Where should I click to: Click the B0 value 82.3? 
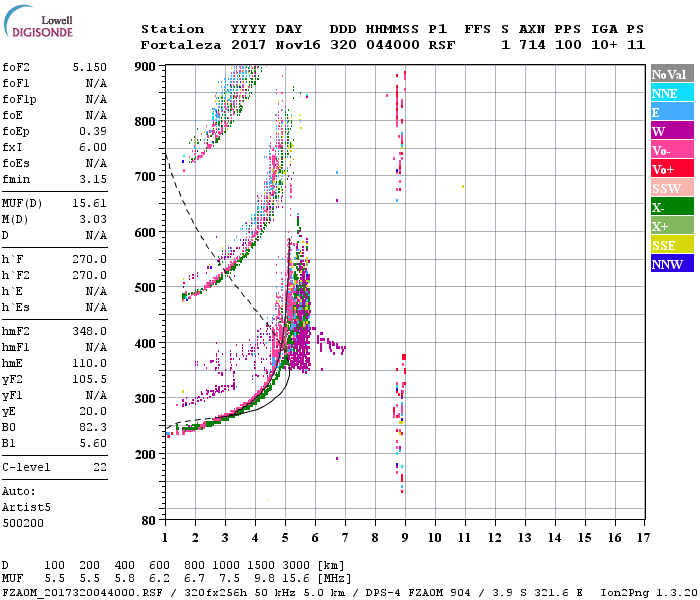click(93, 427)
